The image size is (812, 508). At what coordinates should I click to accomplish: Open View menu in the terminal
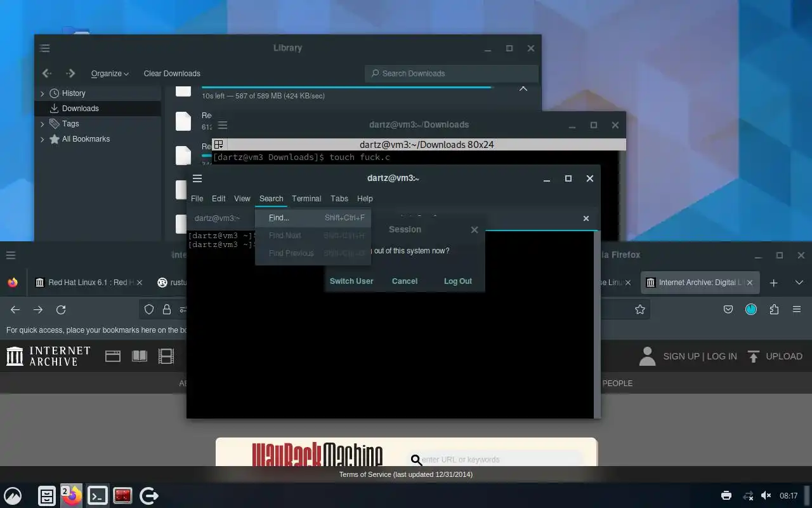coord(242,198)
